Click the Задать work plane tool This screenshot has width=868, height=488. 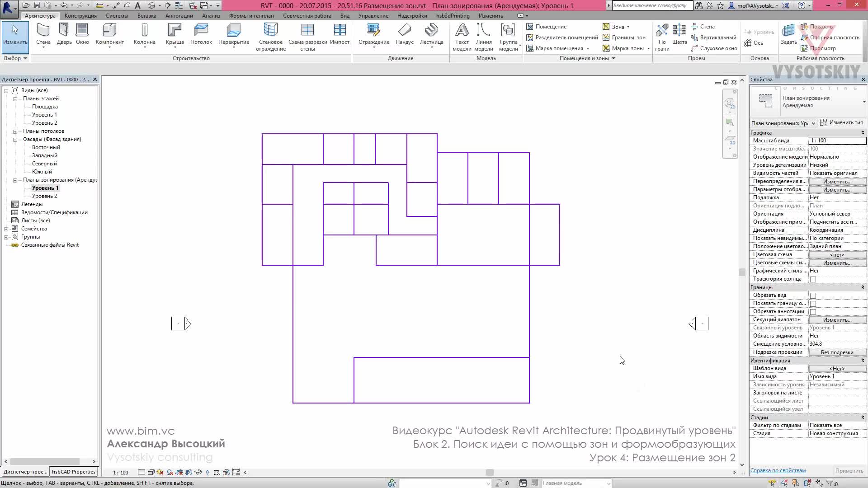[788, 34]
